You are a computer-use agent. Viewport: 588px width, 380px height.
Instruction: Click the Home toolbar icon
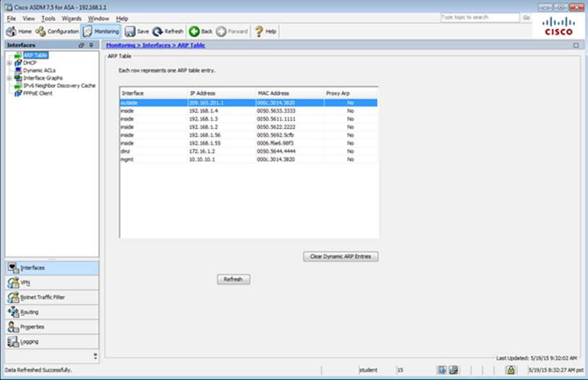tap(12, 32)
